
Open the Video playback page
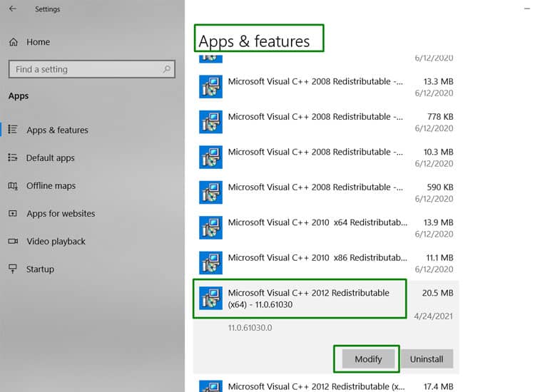point(56,242)
